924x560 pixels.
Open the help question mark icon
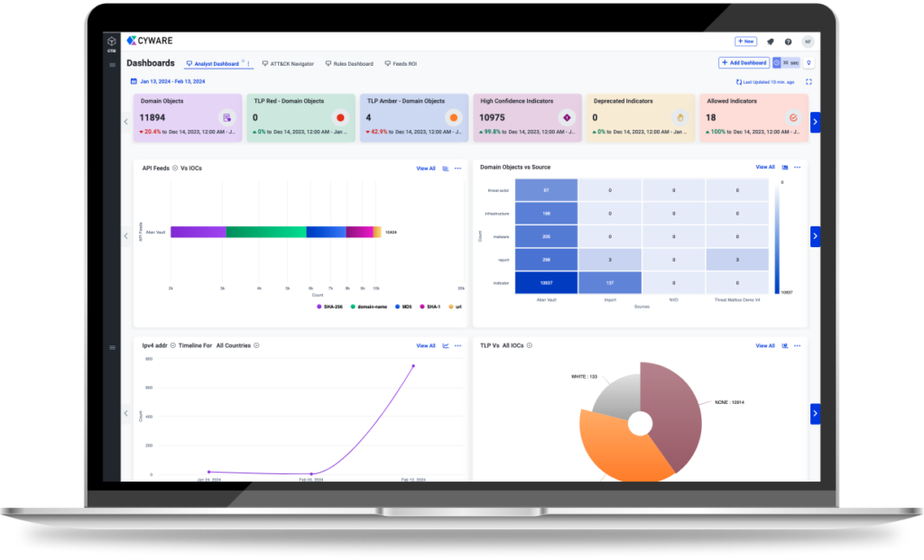pos(788,41)
